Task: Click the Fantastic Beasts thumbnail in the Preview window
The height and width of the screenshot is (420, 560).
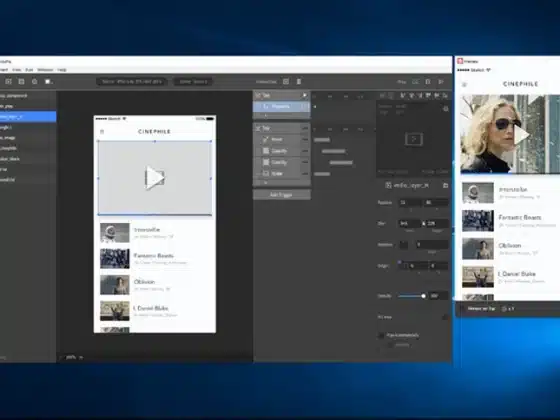Action: (x=478, y=221)
